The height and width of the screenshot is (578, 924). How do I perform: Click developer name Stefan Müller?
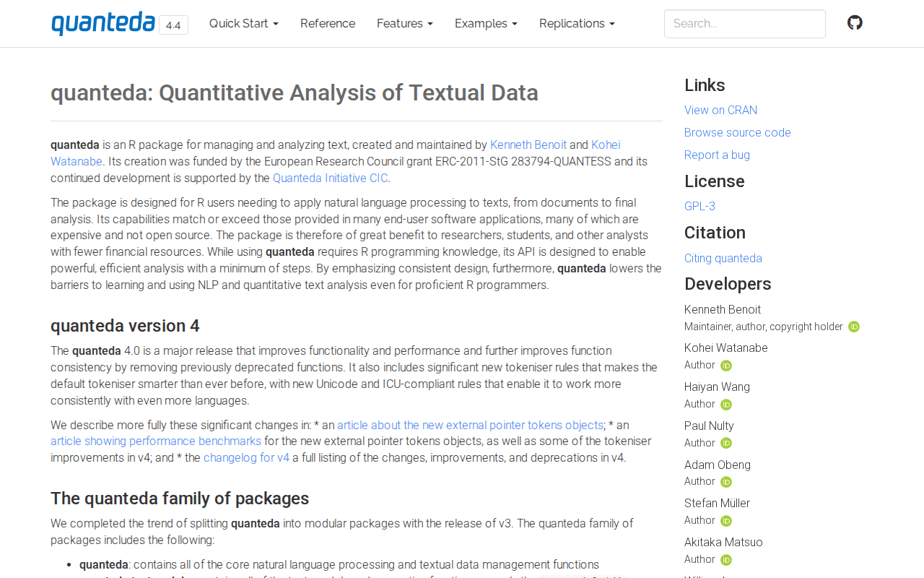pyautogui.click(x=717, y=503)
